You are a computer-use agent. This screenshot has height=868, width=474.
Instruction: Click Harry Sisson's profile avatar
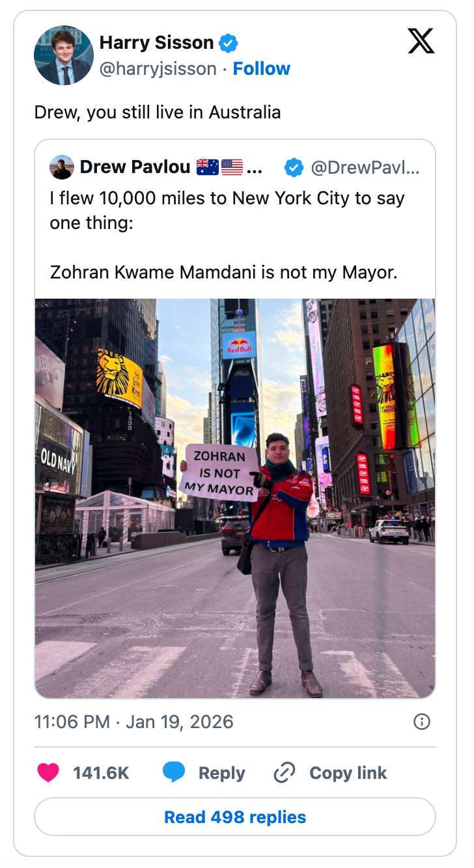coord(63,55)
